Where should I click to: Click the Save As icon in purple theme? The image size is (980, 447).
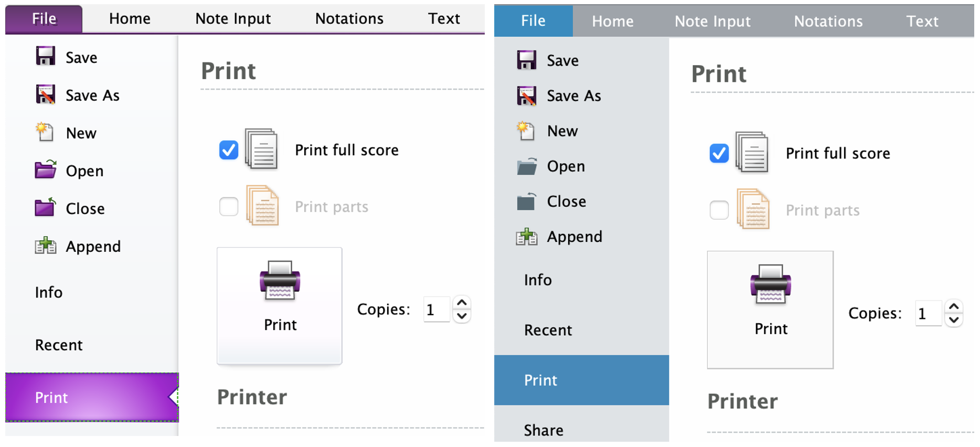point(46,94)
